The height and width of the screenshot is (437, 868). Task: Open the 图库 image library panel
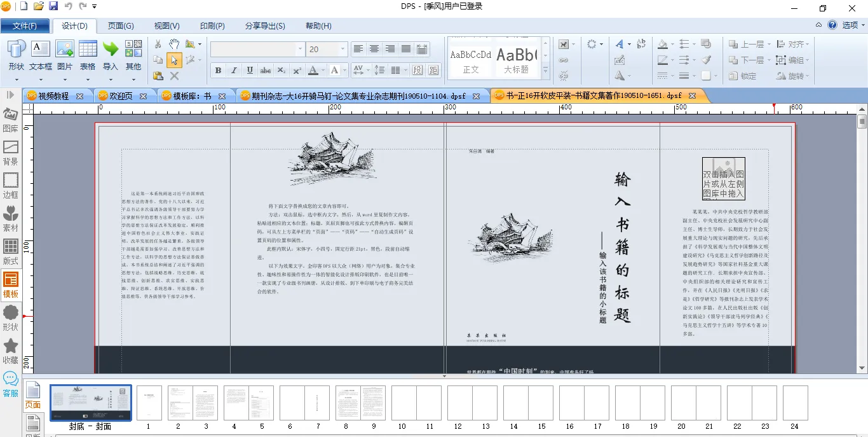pos(11,120)
